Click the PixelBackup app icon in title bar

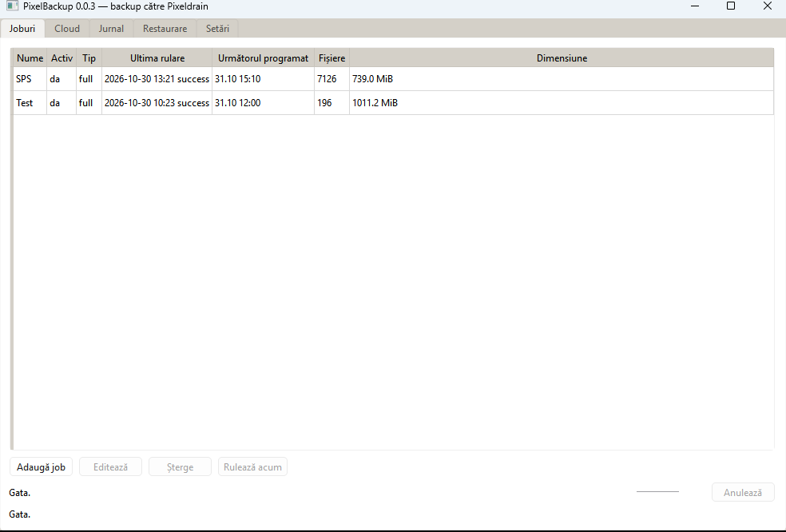click(x=12, y=6)
